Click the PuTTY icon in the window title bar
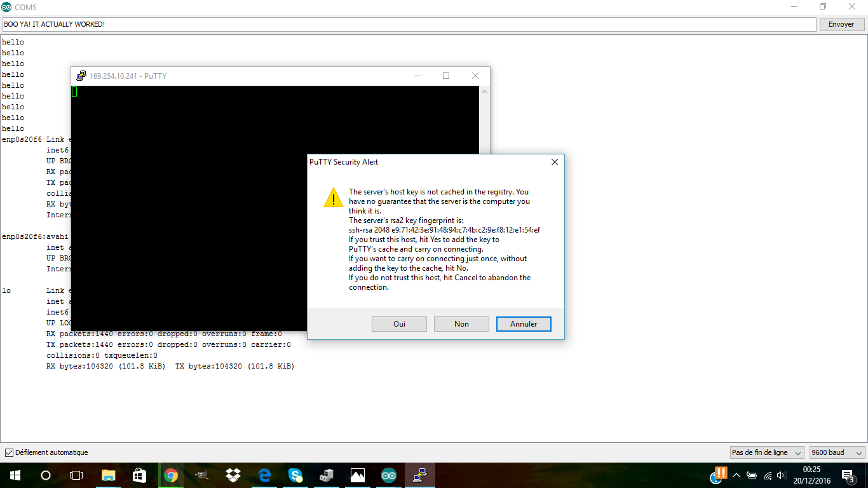 [x=81, y=76]
